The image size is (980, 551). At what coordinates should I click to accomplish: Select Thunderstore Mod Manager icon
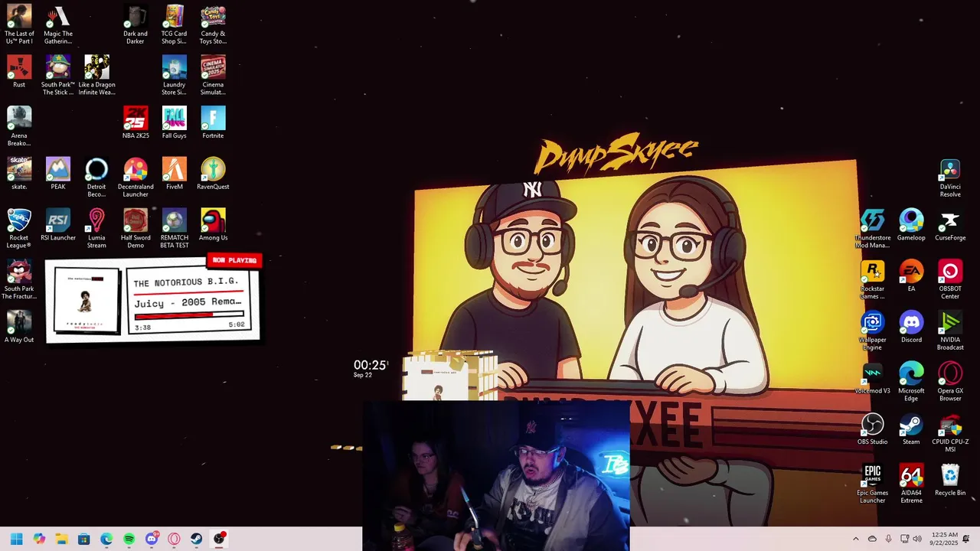873,228
